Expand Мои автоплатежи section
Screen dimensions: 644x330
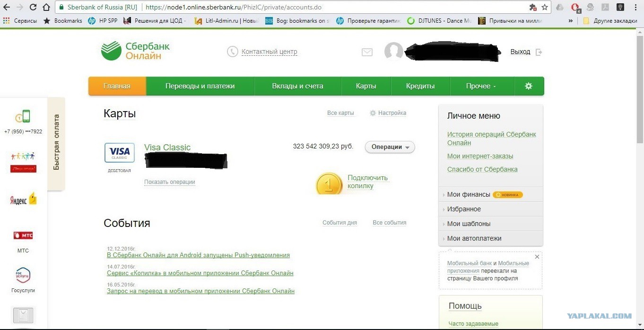pos(490,238)
